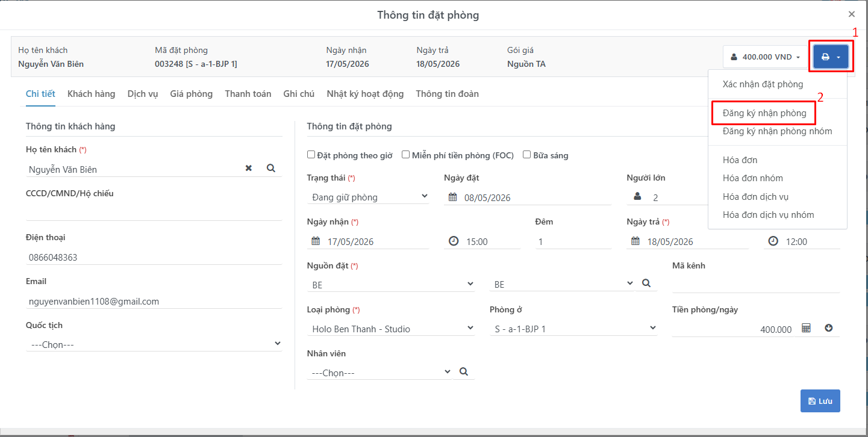Search staff using magnifier next to Nhân viên
The height and width of the screenshot is (437, 868).
click(x=464, y=372)
